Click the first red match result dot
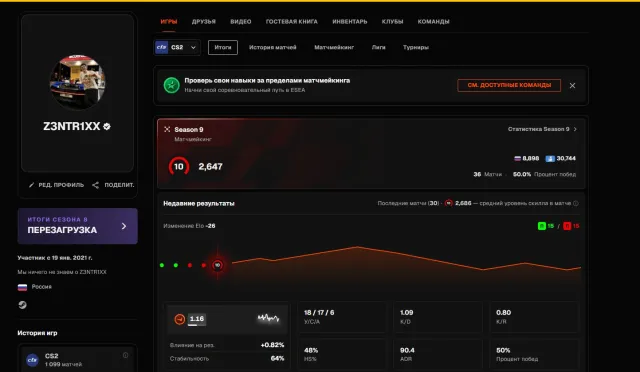This screenshot has width=640, height=372. (x=190, y=265)
